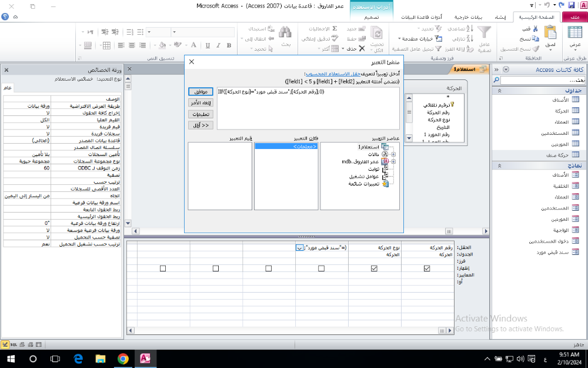Click the Bold B formatting icon
588x368 pixels.
229,45
